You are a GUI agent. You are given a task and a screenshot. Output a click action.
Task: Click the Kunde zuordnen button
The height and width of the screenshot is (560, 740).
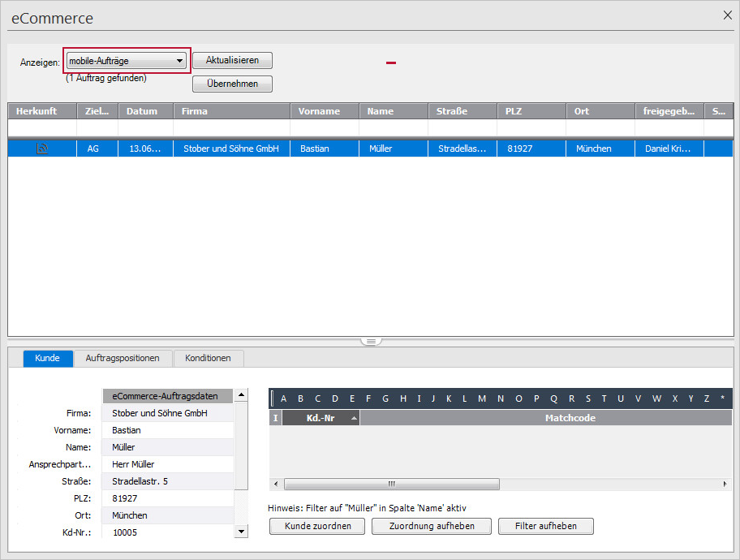point(317,526)
